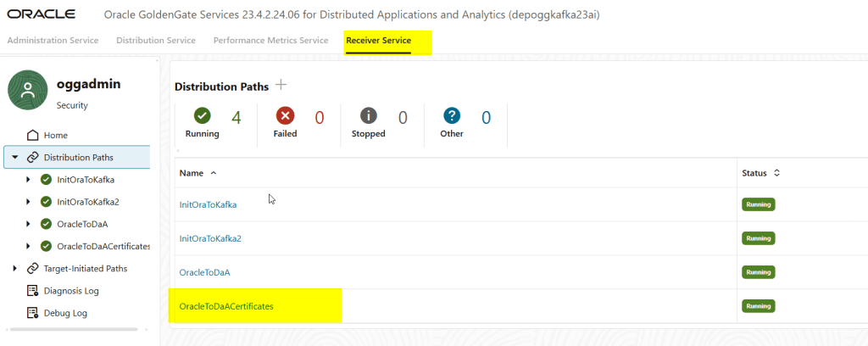
Task: Click the blue Other question mark icon
Action: click(452, 116)
